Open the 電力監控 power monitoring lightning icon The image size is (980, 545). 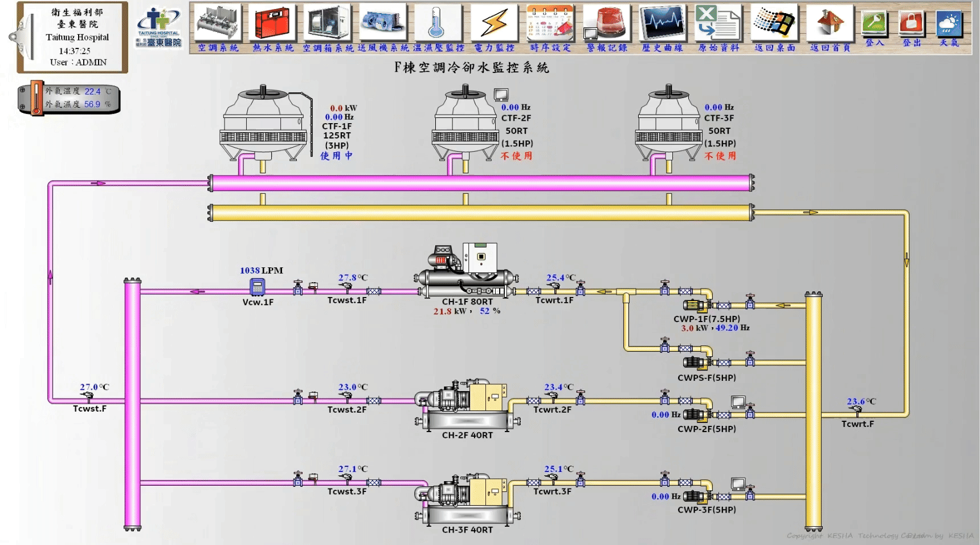click(x=494, y=23)
